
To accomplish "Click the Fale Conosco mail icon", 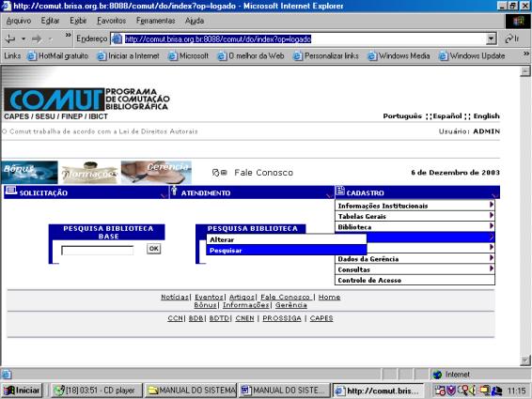I will (x=220, y=173).
